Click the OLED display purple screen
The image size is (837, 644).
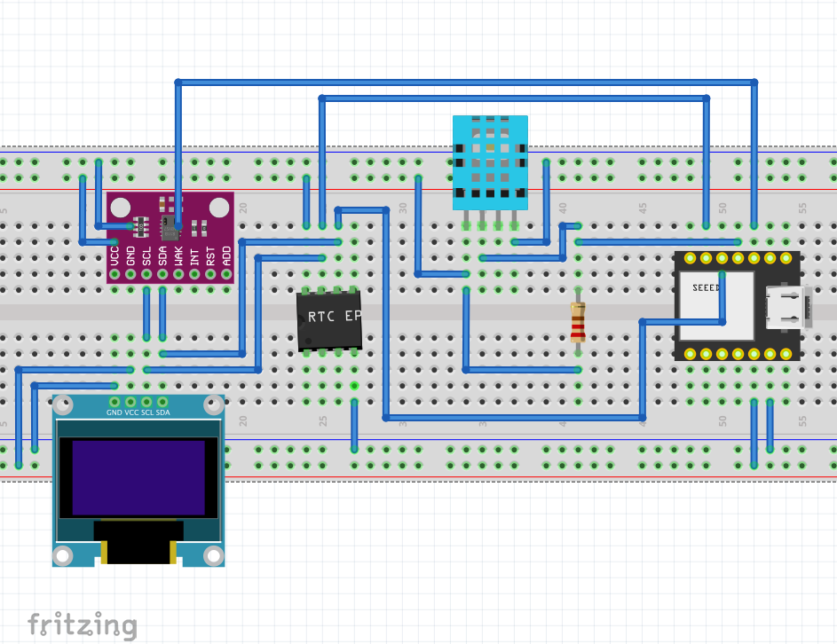[x=138, y=477]
